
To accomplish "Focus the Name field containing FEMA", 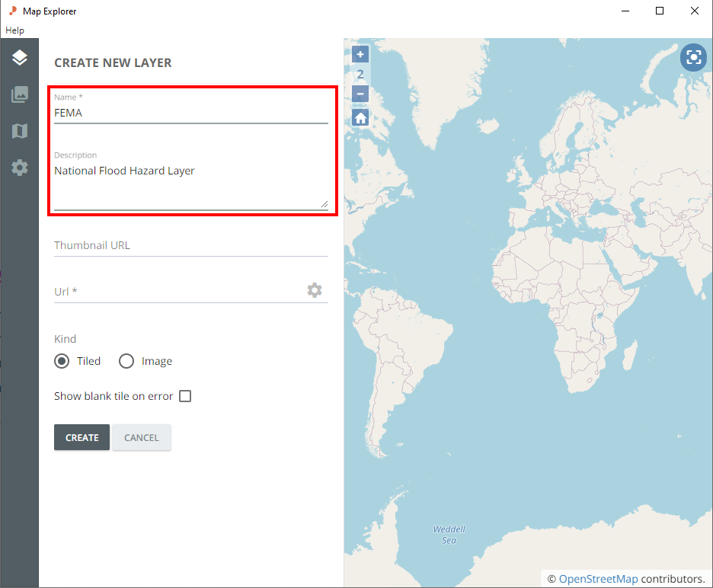I will coord(191,113).
